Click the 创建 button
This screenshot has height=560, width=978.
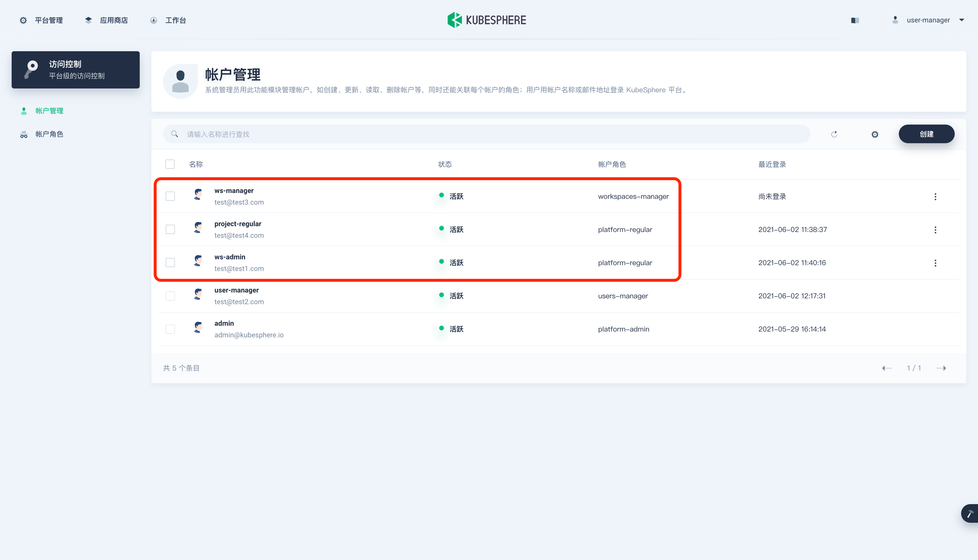(926, 134)
